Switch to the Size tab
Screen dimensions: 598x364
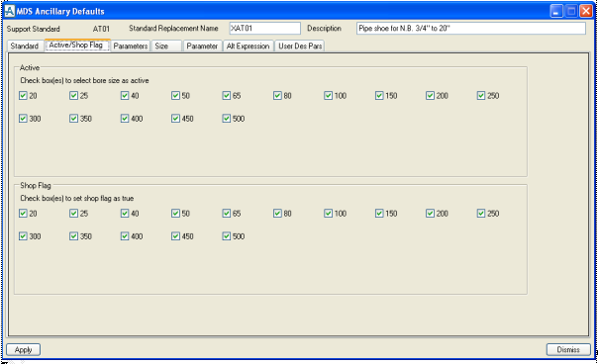[x=166, y=46]
